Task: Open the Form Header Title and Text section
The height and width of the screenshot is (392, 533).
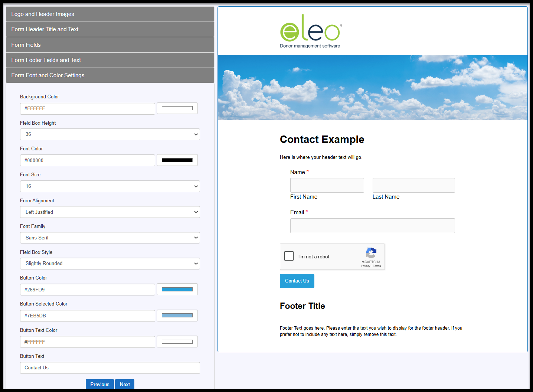Action: click(110, 29)
